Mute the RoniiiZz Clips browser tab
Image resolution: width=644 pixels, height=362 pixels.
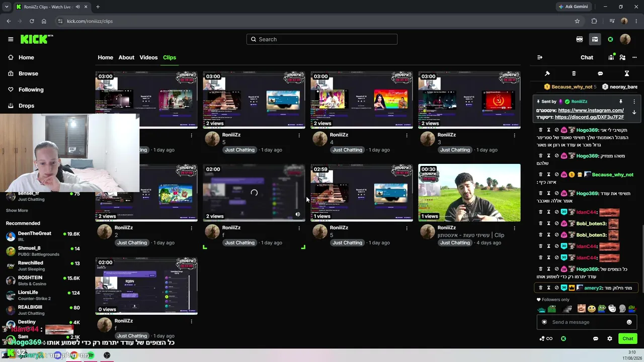[78, 7]
